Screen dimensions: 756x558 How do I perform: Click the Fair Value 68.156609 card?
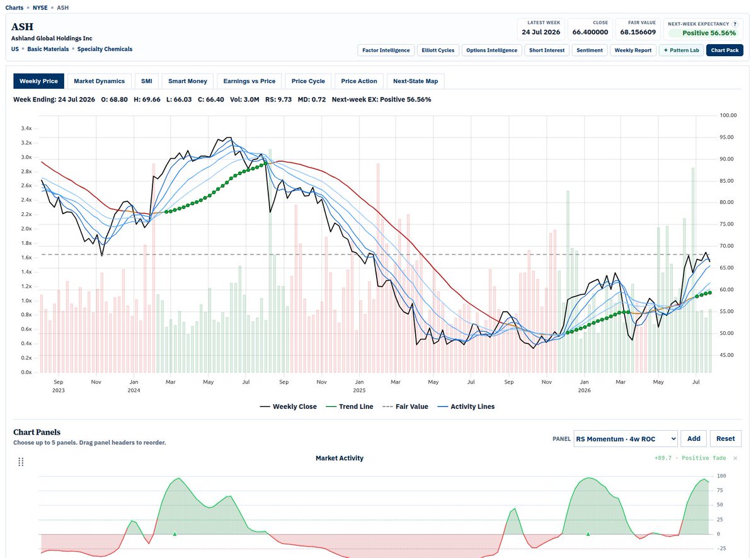click(638, 28)
